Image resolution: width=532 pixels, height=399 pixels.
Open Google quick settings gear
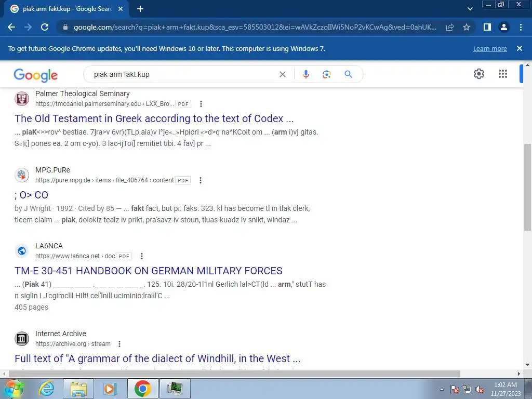pos(478,74)
